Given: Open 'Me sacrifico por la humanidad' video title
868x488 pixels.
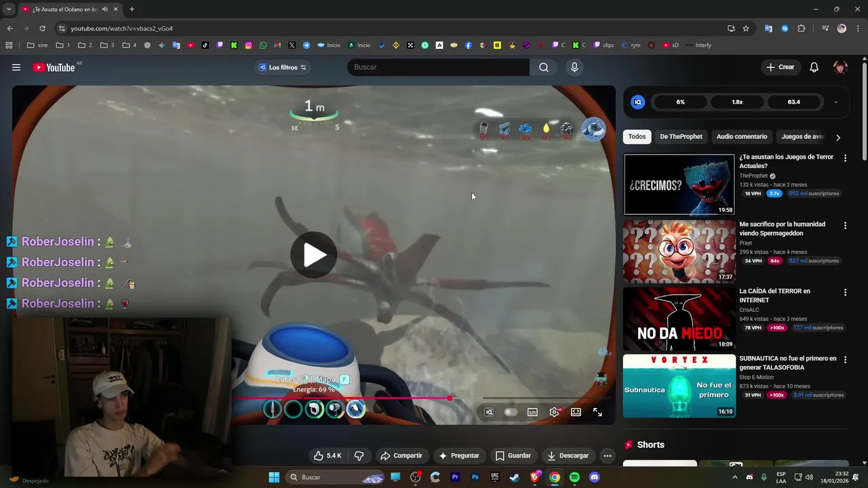Looking at the screenshot, I should 782,228.
